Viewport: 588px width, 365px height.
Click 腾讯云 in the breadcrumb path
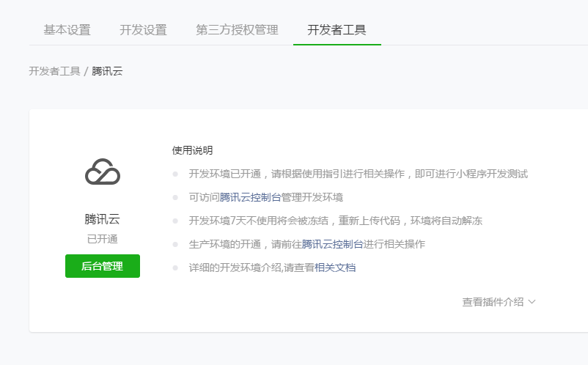click(107, 71)
